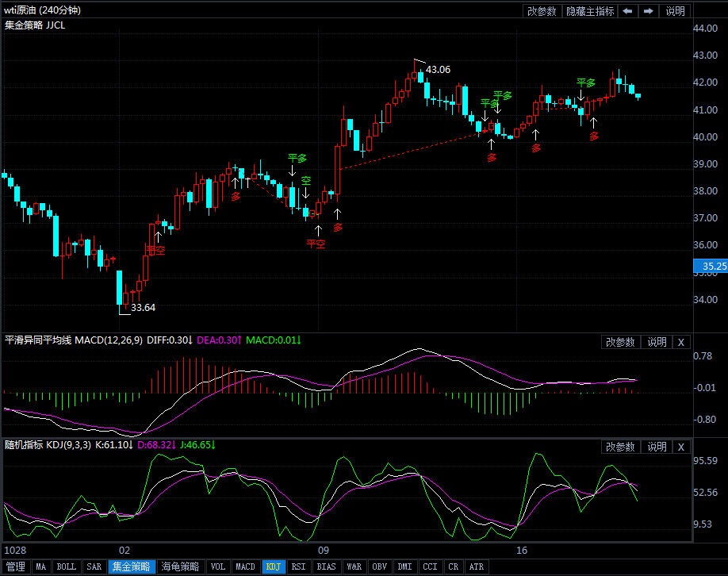The width and height of the screenshot is (728, 576).
Task: Open 改参数 for the main JJCL chart
Action: pyautogui.click(x=542, y=11)
